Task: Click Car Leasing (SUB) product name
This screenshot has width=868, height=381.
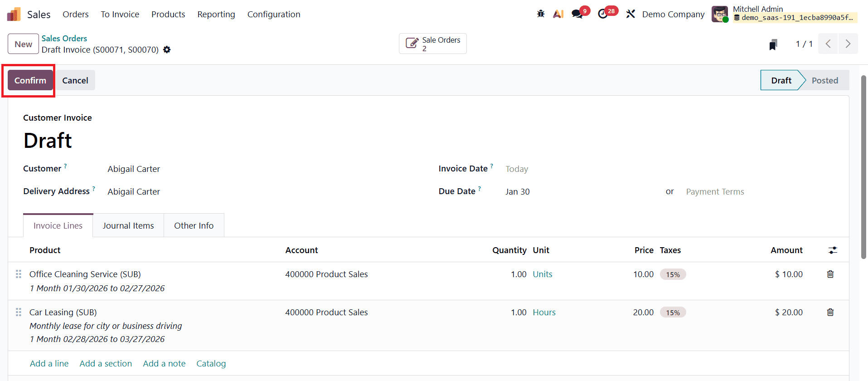Action: click(63, 312)
